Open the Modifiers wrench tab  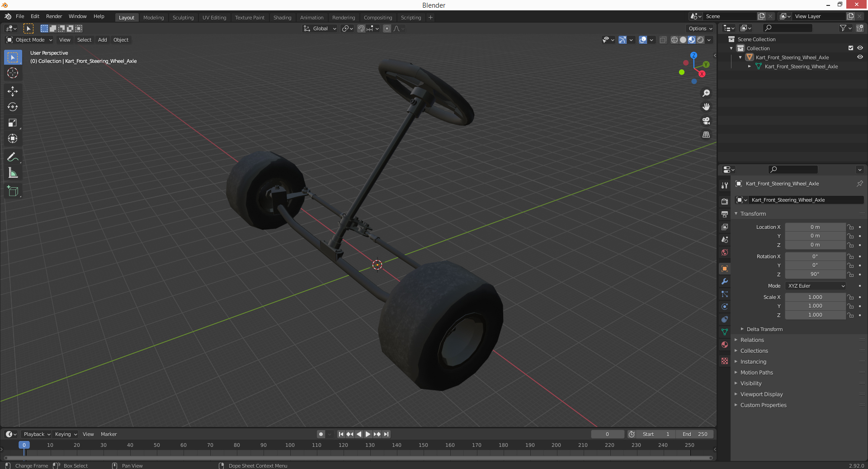click(x=725, y=281)
